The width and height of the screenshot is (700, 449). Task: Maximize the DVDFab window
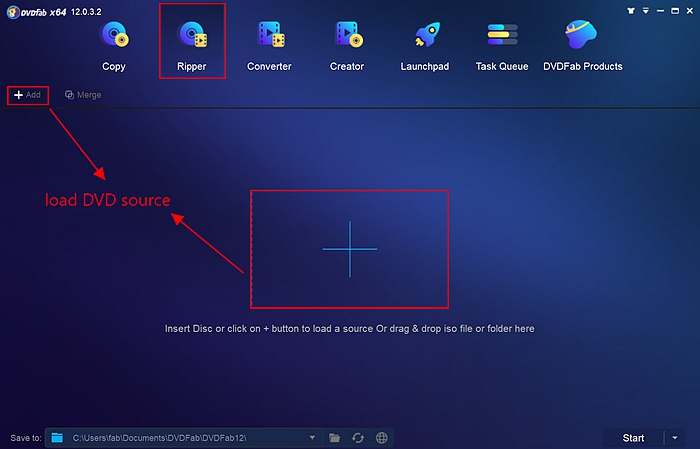coord(675,11)
